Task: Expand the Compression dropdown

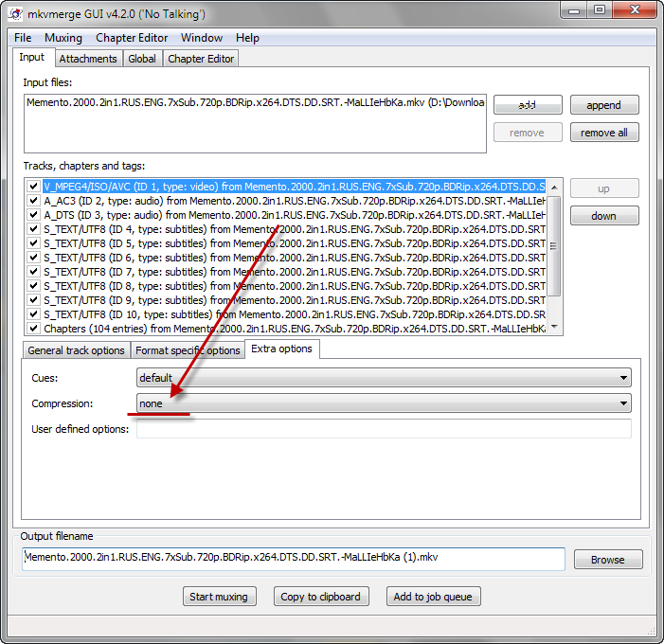Action: pyautogui.click(x=384, y=403)
